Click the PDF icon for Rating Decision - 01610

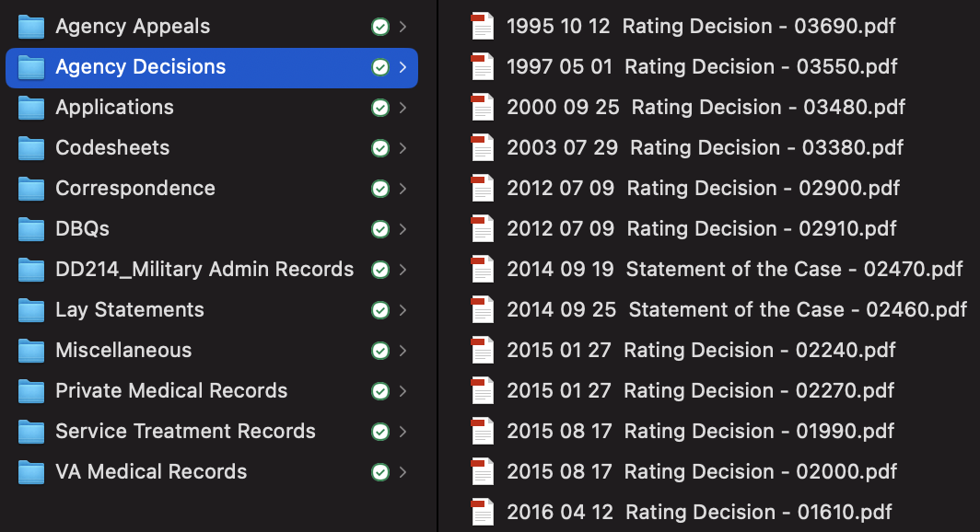click(482, 512)
